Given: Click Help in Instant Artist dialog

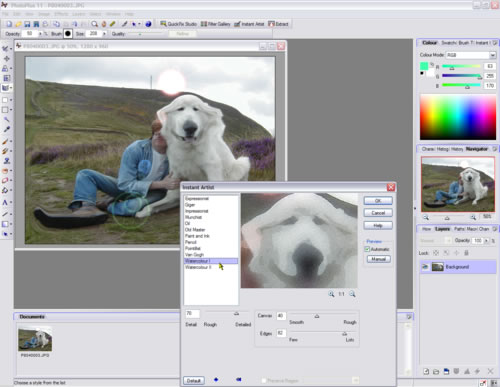Looking at the screenshot, I should coord(378,226).
